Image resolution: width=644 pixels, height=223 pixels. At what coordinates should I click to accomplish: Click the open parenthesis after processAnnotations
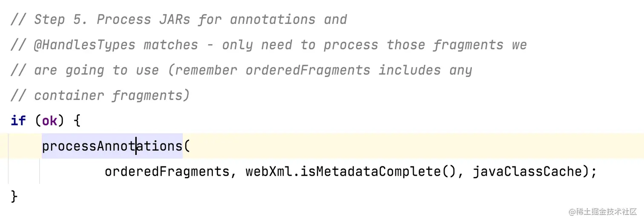(187, 146)
